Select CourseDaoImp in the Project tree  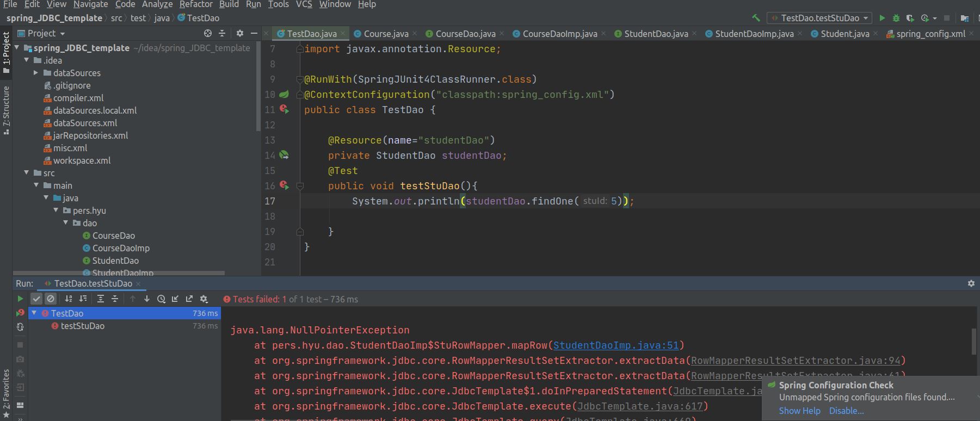121,248
